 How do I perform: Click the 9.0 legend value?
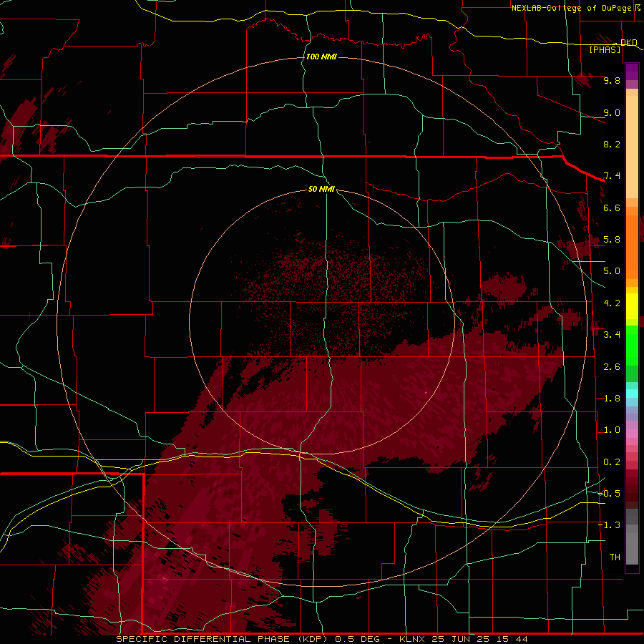612,112
